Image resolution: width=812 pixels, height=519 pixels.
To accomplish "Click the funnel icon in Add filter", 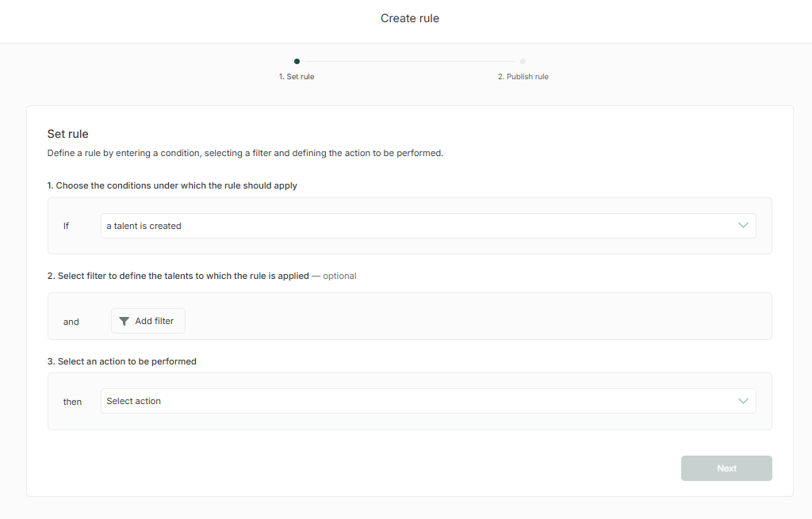I will [x=124, y=321].
